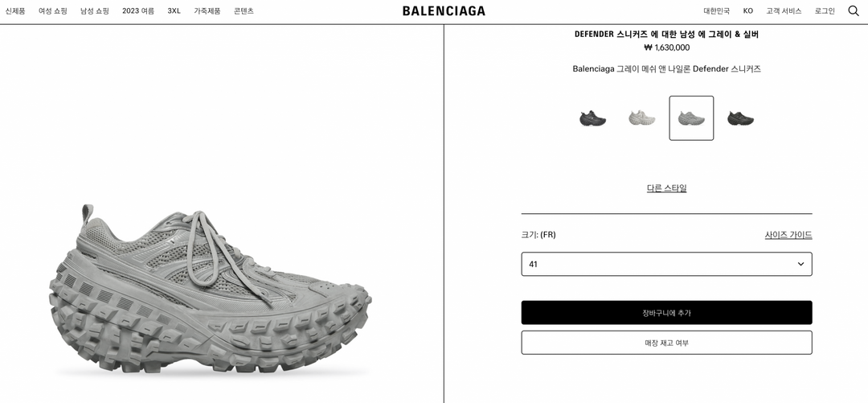Click the BALENCIAGA logo
Screen dimensions: 868x403
tap(444, 11)
